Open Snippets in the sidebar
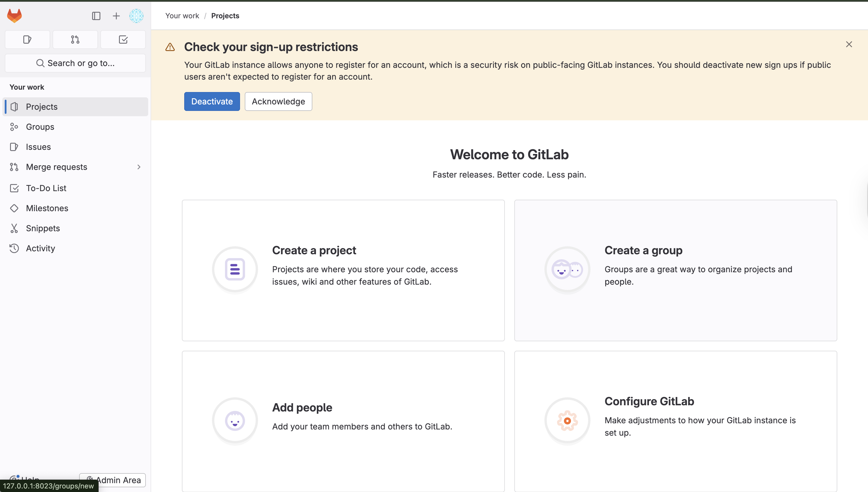This screenshot has height=492, width=868. [75, 228]
